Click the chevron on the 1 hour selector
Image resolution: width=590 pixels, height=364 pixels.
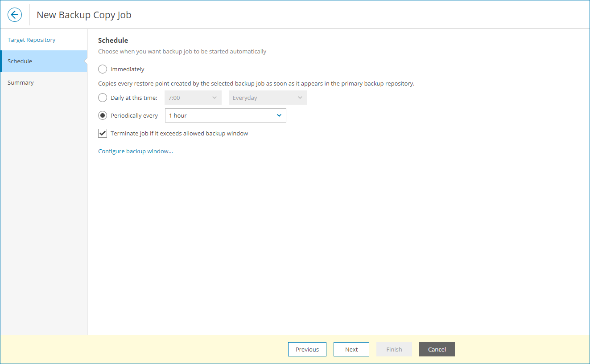[x=279, y=115]
